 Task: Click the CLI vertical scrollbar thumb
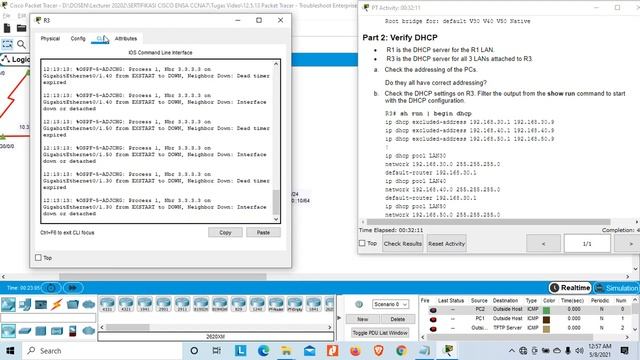[x=276, y=202]
